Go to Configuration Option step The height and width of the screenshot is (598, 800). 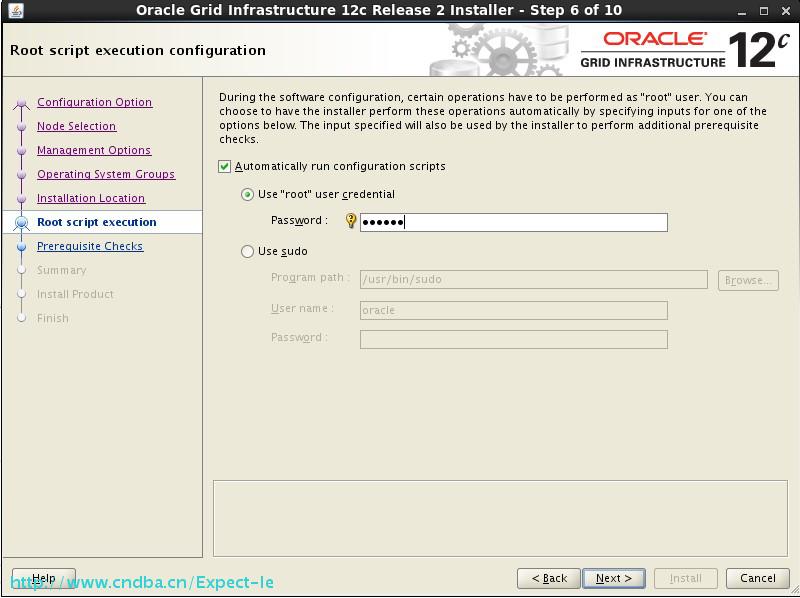pos(94,102)
